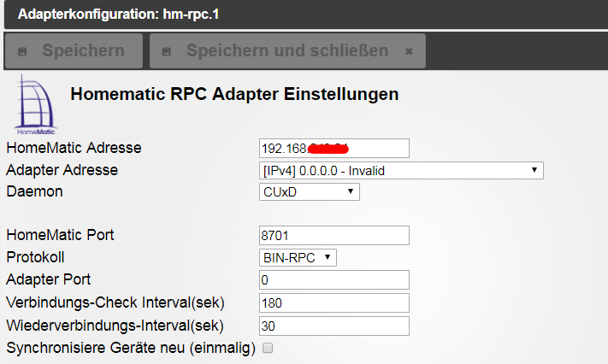
Task: Click the Verbindungs-Check Interval field
Action: [x=334, y=303]
